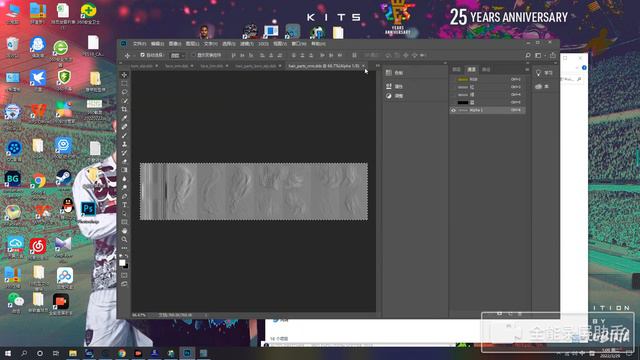Show the RGB composite channel visibility box
The height and width of the screenshot is (360, 640).
pyautogui.click(x=453, y=79)
